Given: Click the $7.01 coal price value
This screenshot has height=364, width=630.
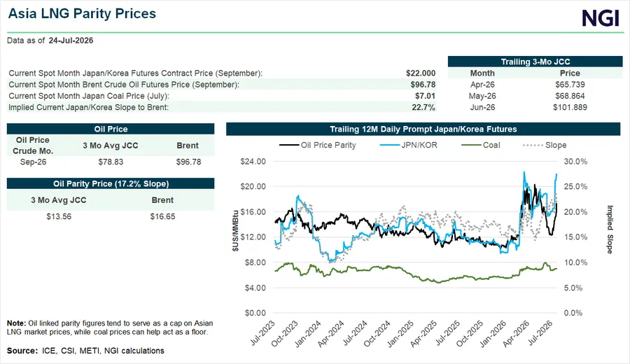Looking at the screenshot, I should (x=425, y=96).
